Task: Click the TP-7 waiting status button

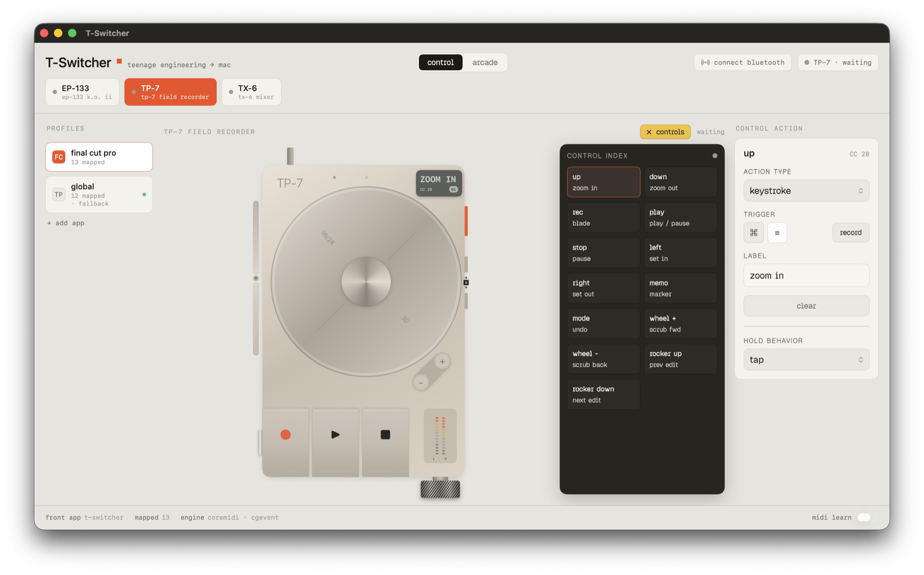Action: tap(838, 63)
